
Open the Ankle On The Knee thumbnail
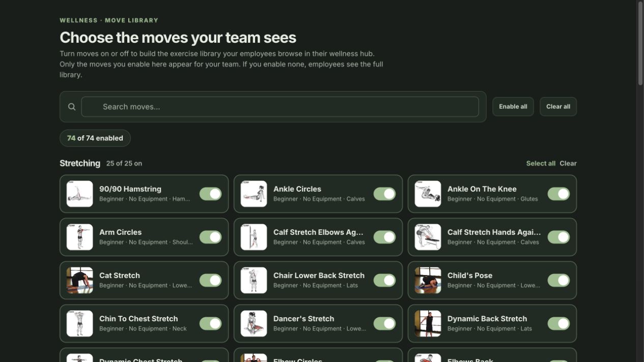(x=428, y=194)
